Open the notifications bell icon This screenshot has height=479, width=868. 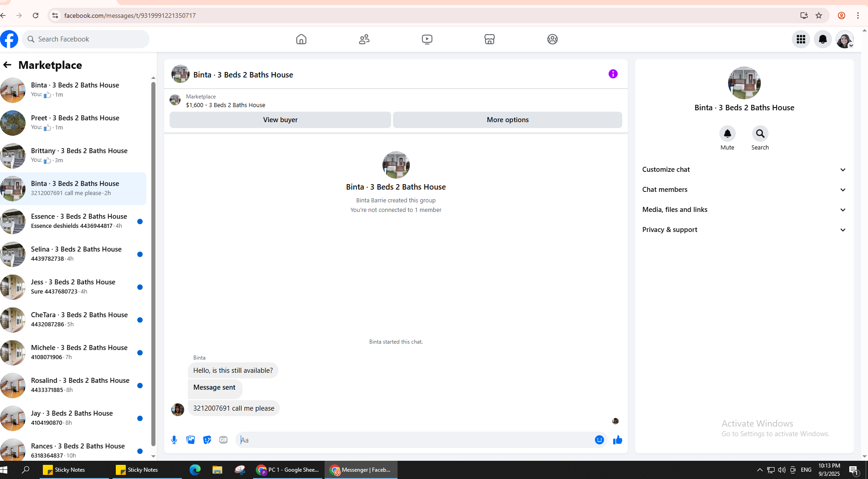tap(823, 40)
